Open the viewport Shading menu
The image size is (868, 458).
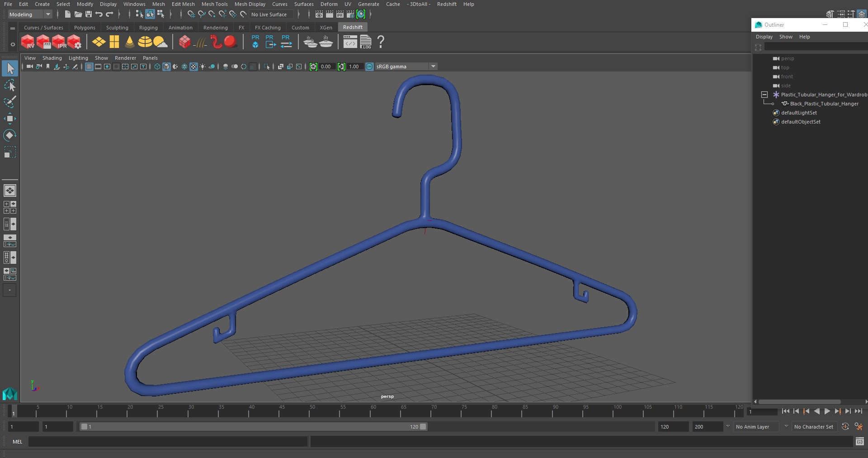click(52, 58)
